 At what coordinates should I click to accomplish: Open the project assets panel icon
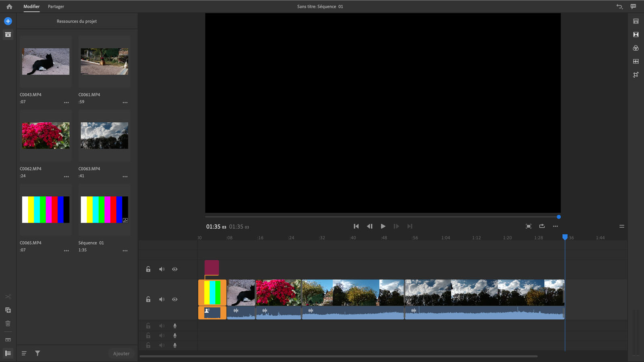pos(8,35)
